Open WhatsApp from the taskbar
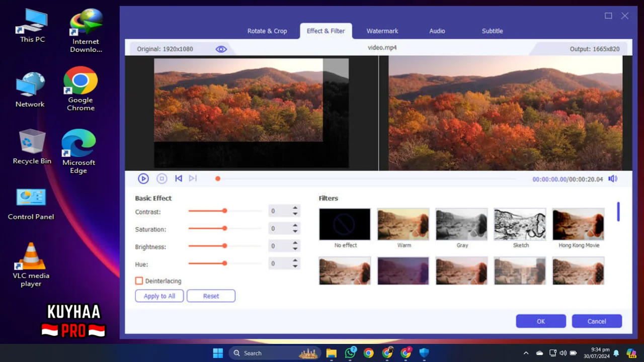 (350, 353)
